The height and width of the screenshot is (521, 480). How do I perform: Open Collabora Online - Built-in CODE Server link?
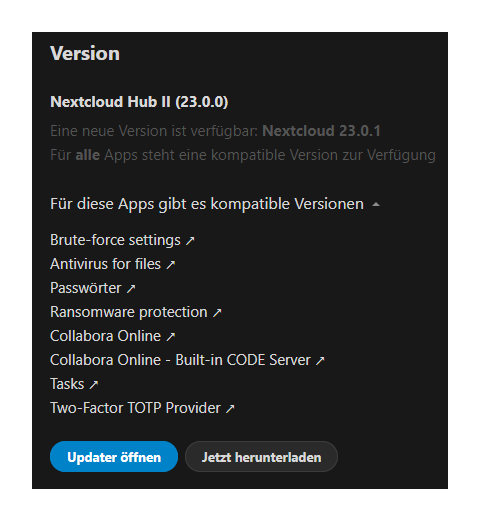tap(180, 360)
